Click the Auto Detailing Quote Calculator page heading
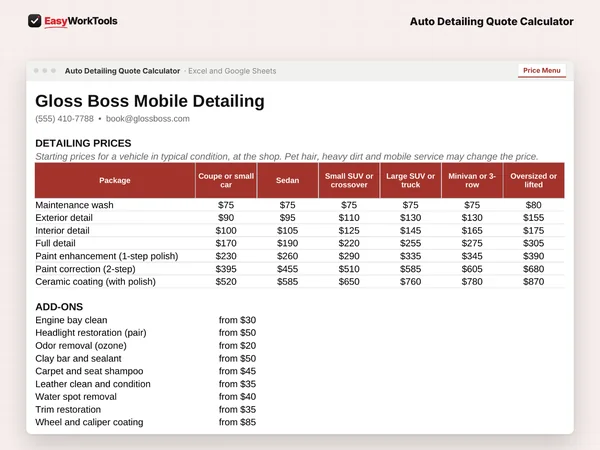 pyautogui.click(x=491, y=21)
